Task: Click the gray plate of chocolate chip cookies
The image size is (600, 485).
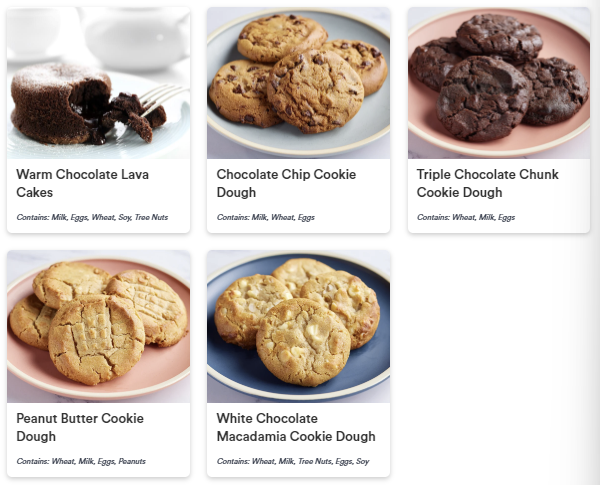Action: 298,144
